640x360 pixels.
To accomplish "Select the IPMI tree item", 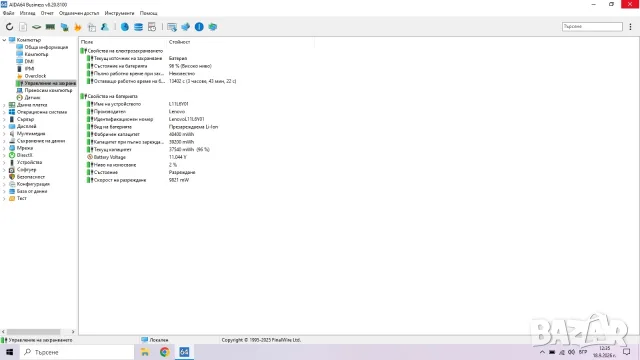I will pyautogui.click(x=29, y=69).
